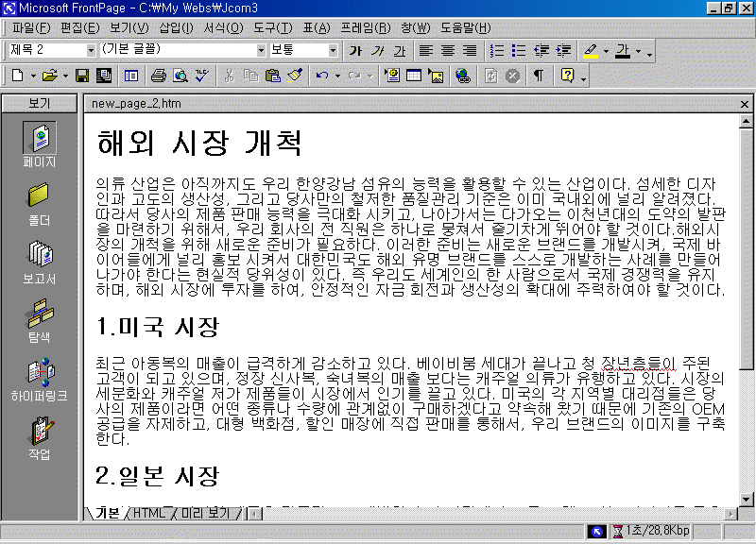The width and height of the screenshot is (756, 544).
Task: Click the Refresh page icon
Action: click(x=490, y=76)
